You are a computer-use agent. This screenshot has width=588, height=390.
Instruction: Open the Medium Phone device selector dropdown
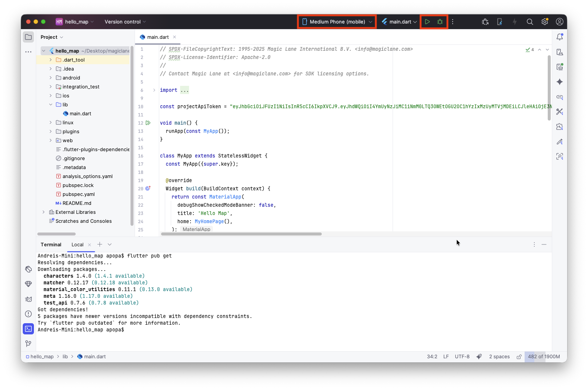pos(337,22)
